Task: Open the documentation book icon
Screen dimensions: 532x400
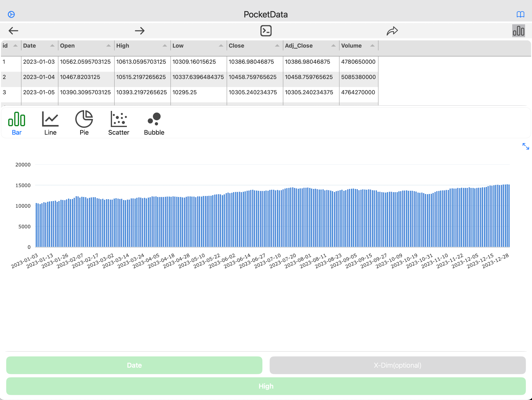Action: 520,14
